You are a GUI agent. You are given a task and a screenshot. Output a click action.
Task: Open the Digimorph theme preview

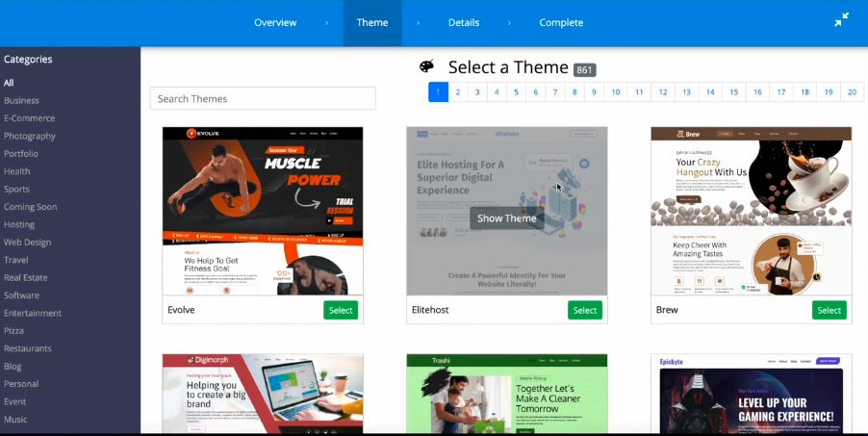[263, 394]
